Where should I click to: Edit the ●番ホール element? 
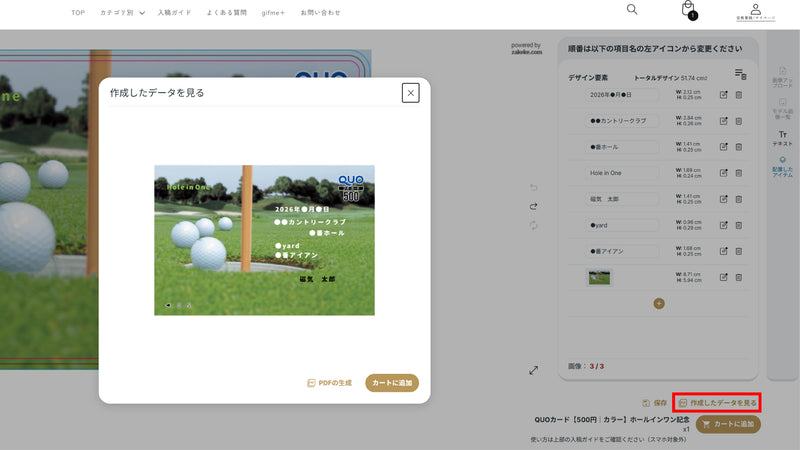pyautogui.click(x=723, y=147)
